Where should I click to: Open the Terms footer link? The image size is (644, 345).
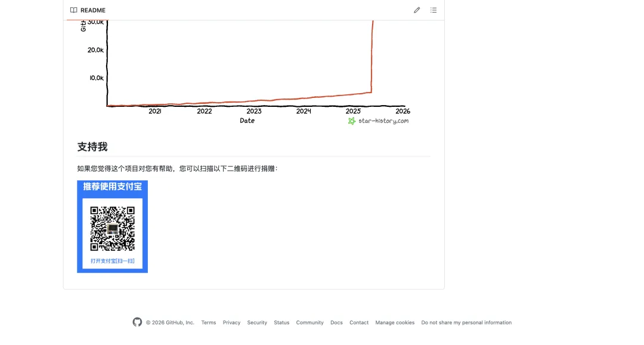[209, 322]
